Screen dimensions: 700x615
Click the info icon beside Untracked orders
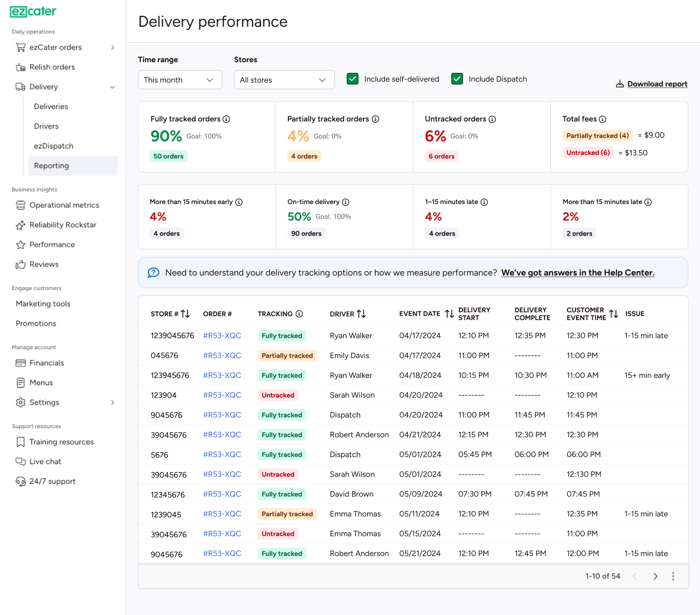492,119
